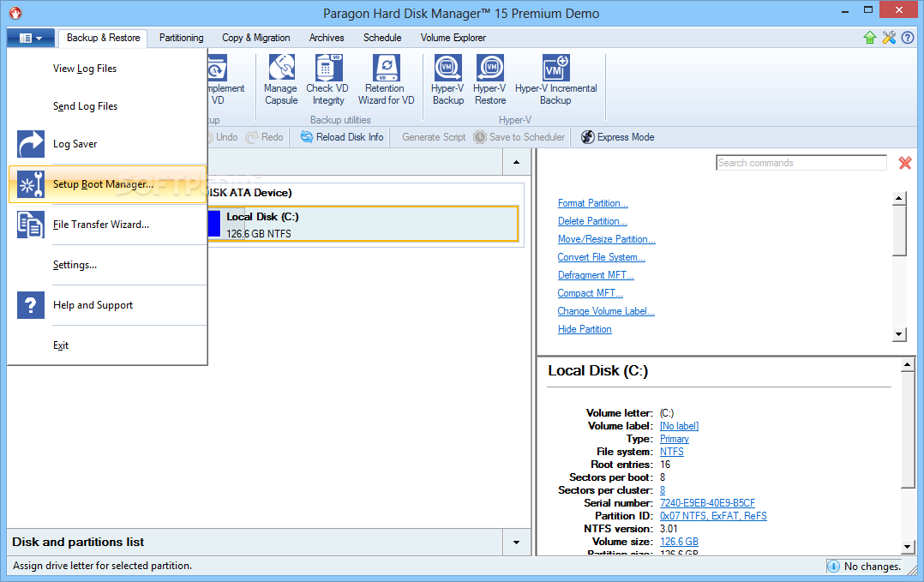This screenshot has width=924, height=582.
Task: Click the Compact MFT link
Action: tap(590, 293)
